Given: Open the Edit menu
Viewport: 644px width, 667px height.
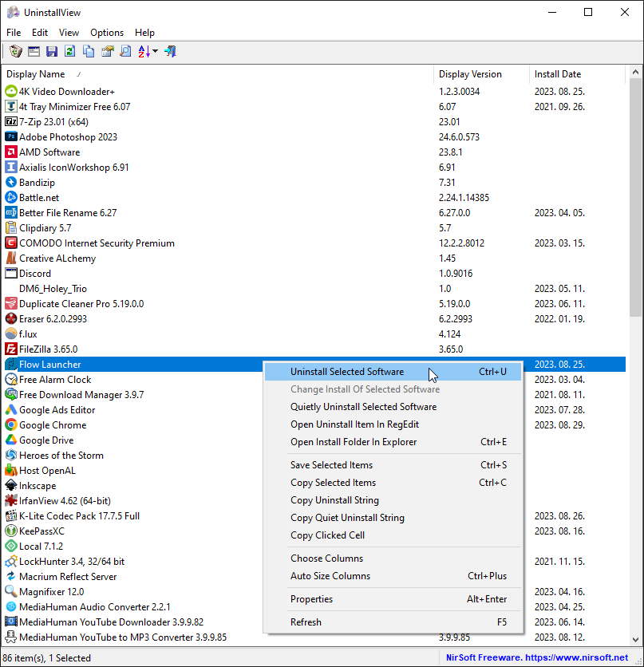Looking at the screenshot, I should tap(40, 33).
